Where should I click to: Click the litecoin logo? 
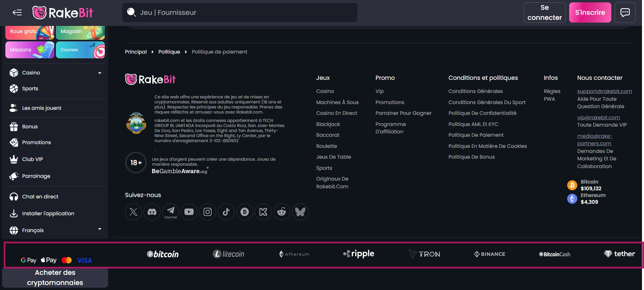228,254
